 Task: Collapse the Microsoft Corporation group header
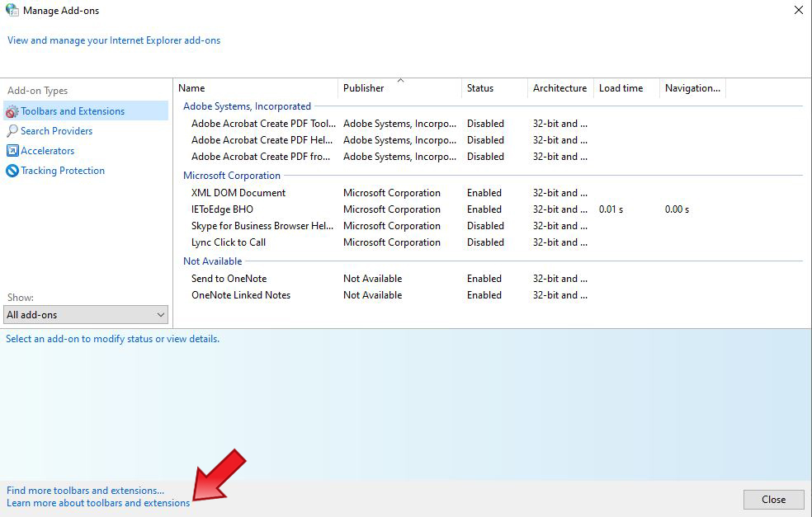tap(232, 176)
